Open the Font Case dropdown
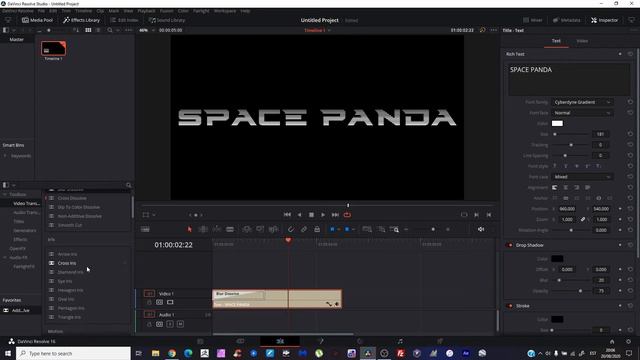 point(582,177)
